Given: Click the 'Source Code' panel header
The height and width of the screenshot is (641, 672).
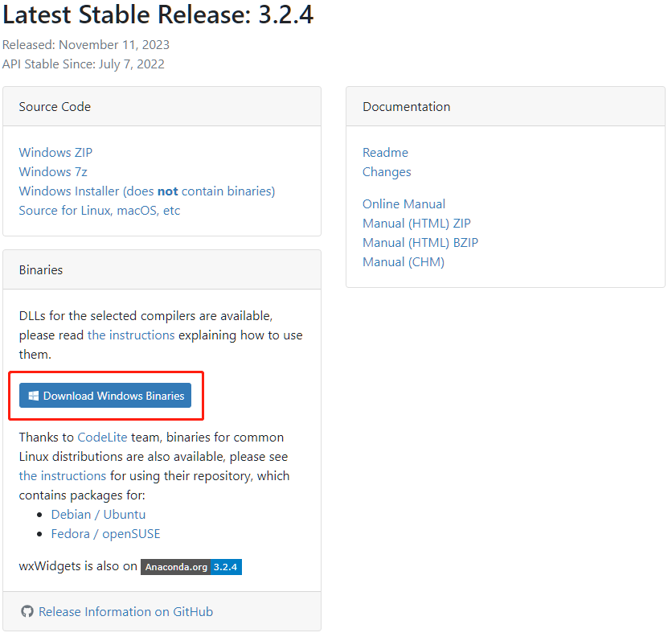Looking at the screenshot, I should [x=162, y=106].
